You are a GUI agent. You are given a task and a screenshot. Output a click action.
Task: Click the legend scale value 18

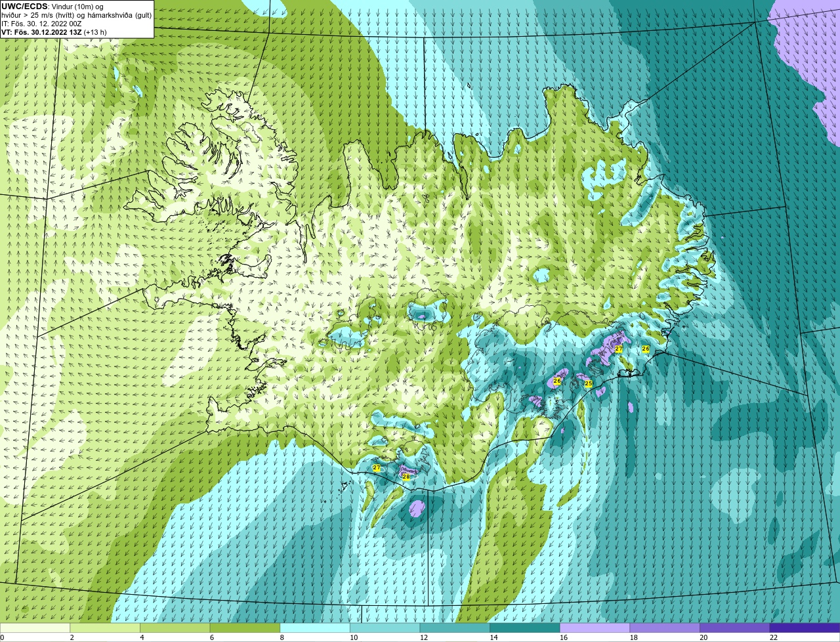coord(633,637)
